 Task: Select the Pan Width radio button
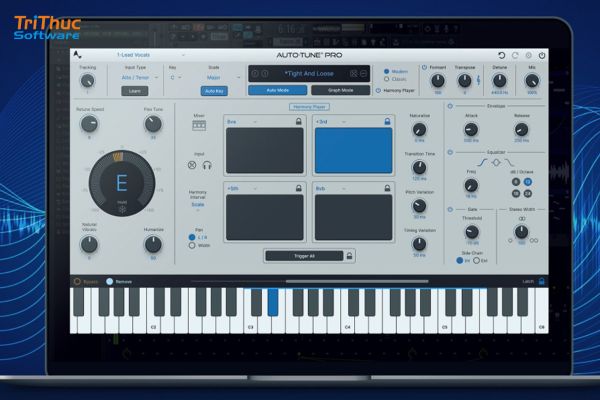point(192,245)
